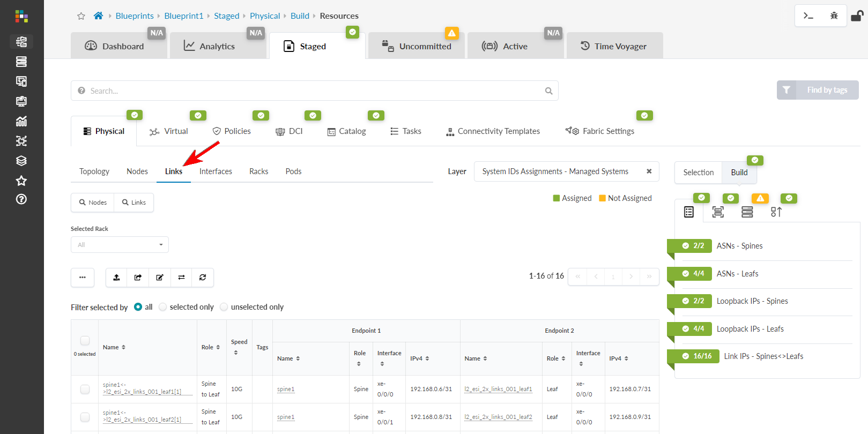Click the bug report icon
Viewport: 868px width, 434px height.
[x=834, y=16]
